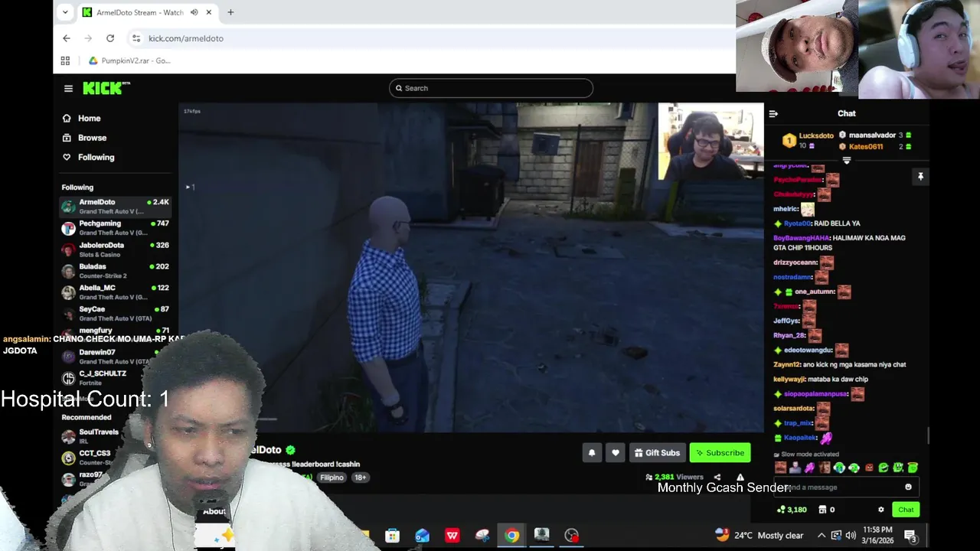Viewport: 980px width, 551px height.
Task: Open chat settings gear
Action: point(881,510)
